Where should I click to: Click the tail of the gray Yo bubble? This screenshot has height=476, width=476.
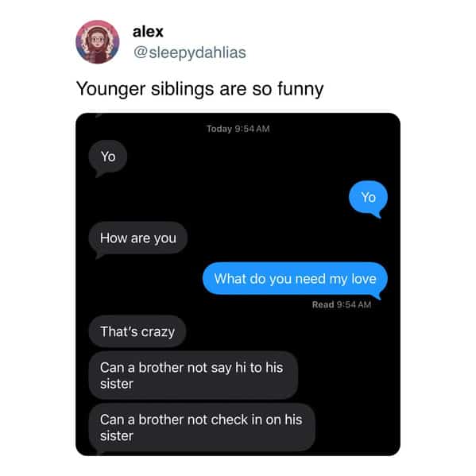99,174
